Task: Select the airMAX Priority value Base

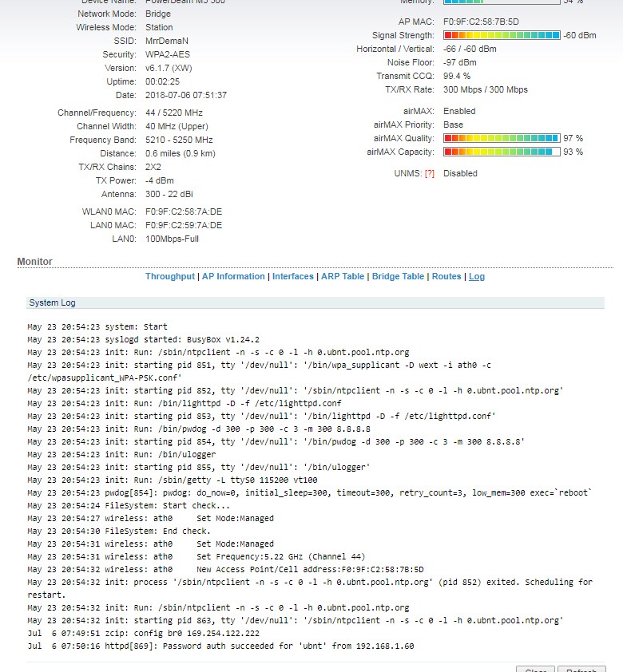Action: (x=453, y=125)
